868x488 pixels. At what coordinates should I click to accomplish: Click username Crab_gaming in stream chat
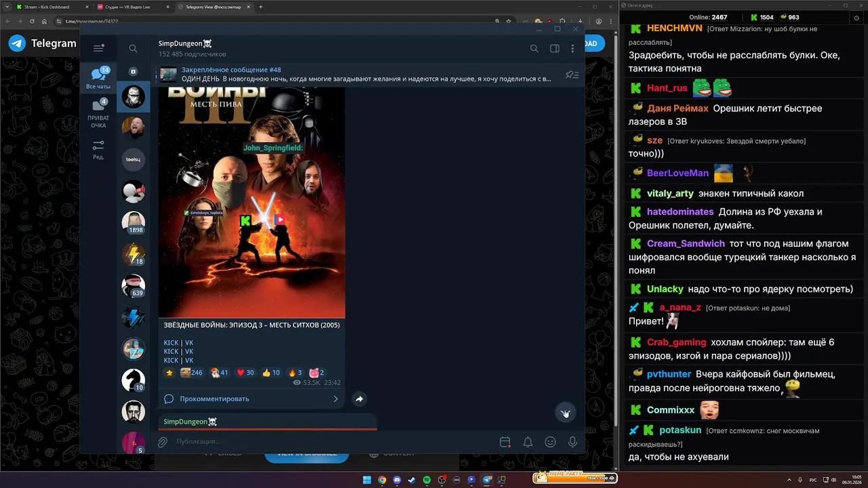[677, 342]
